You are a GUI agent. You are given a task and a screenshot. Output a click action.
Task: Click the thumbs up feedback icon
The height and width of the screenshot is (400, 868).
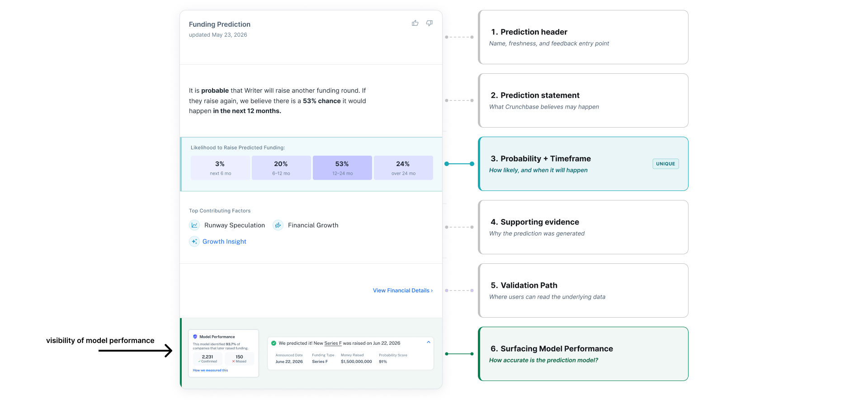click(x=415, y=23)
